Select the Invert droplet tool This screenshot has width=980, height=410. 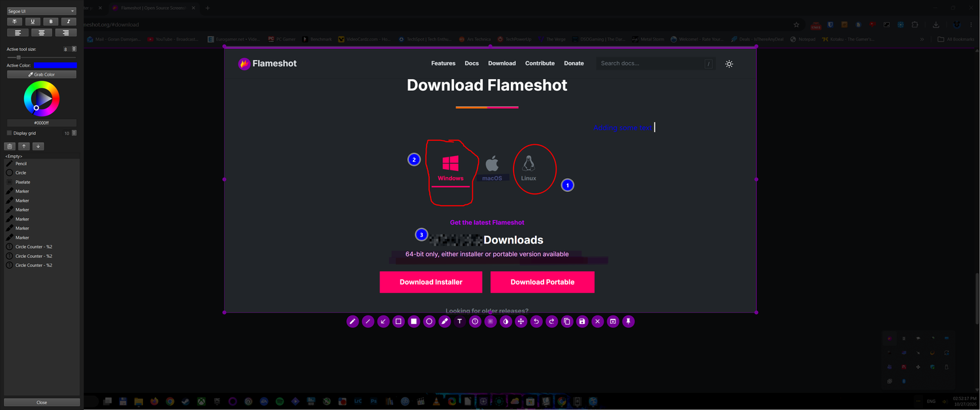(x=506, y=321)
